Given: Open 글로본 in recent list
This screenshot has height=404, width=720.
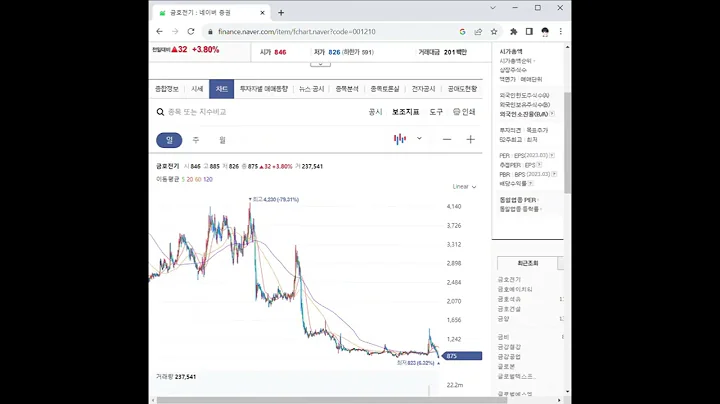Looking at the screenshot, I should pos(506,366).
